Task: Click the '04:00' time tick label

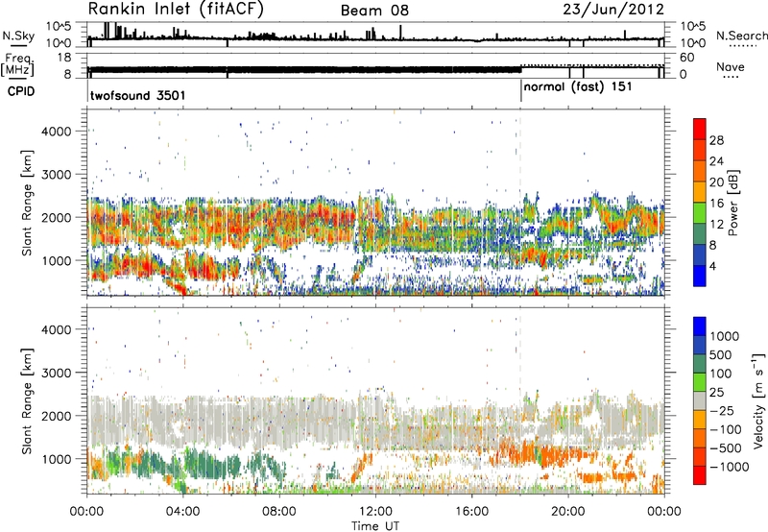Action: pyautogui.click(x=182, y=512)
